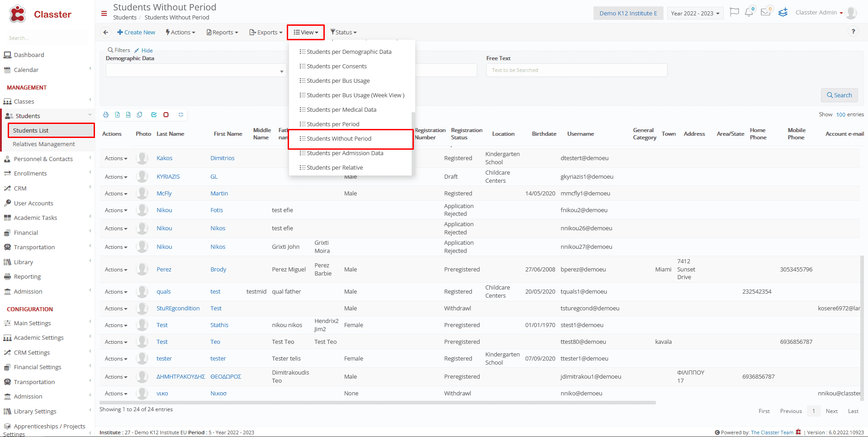Open the Actions toolbar dropdown
The width and height of the screenshot is (868, 437).
pyautogui.click(x=180, y=32)
